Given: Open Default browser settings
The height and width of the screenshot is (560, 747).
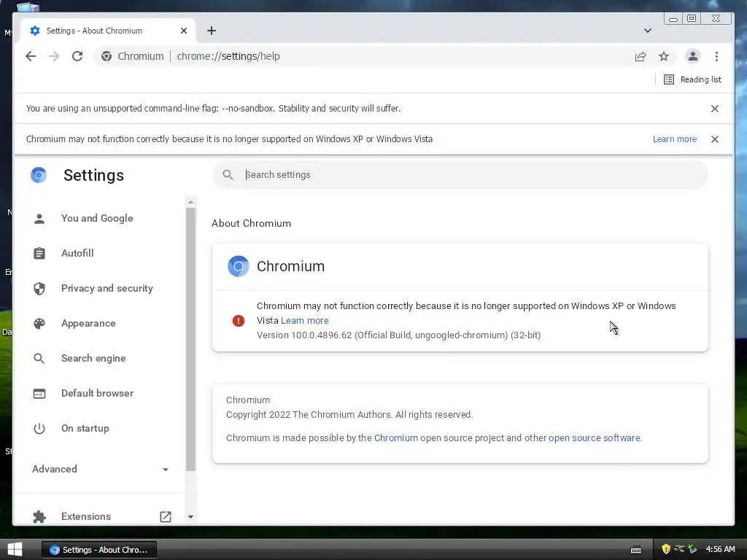Looking at the screenshot, I should pos(97,393).
